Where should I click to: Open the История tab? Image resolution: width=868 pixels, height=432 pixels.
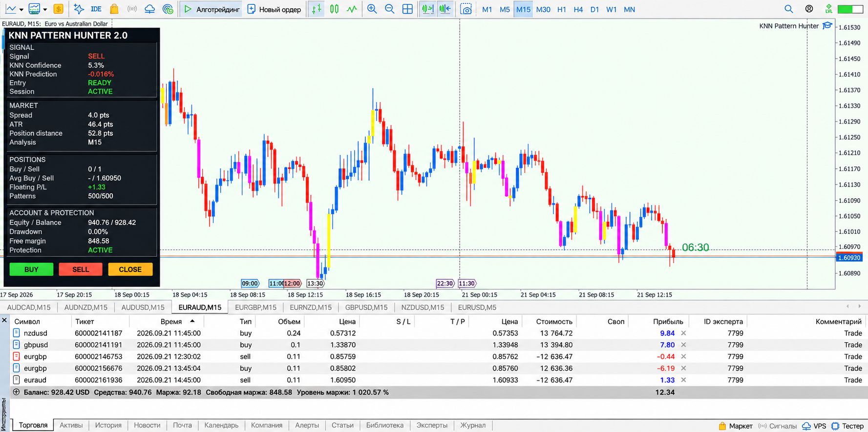(108, 425)
